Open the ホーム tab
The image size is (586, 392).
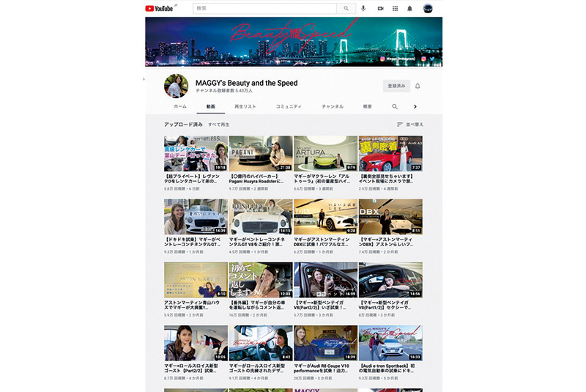[180, 106]
